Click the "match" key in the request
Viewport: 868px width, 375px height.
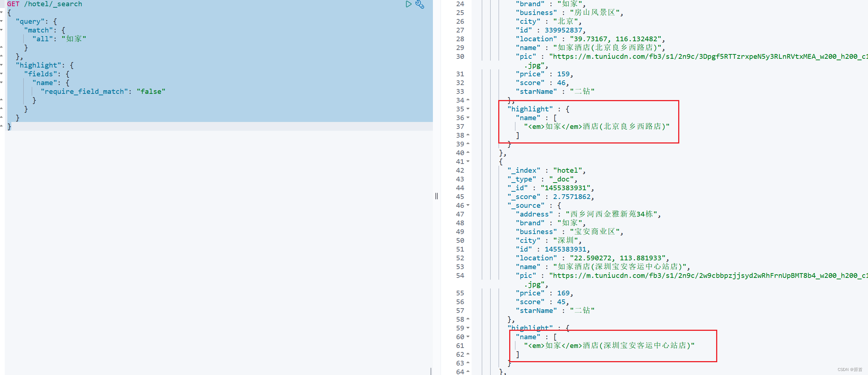point(38,30)
